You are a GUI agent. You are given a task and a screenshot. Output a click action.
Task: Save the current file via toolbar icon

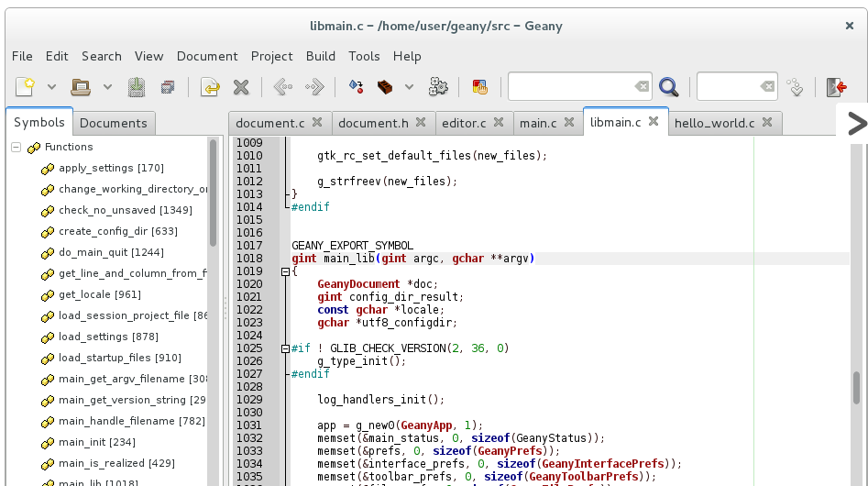(137, 87)
